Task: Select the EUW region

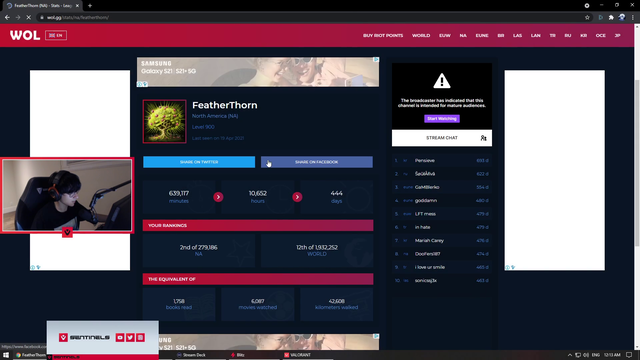Action: point(444,36)
